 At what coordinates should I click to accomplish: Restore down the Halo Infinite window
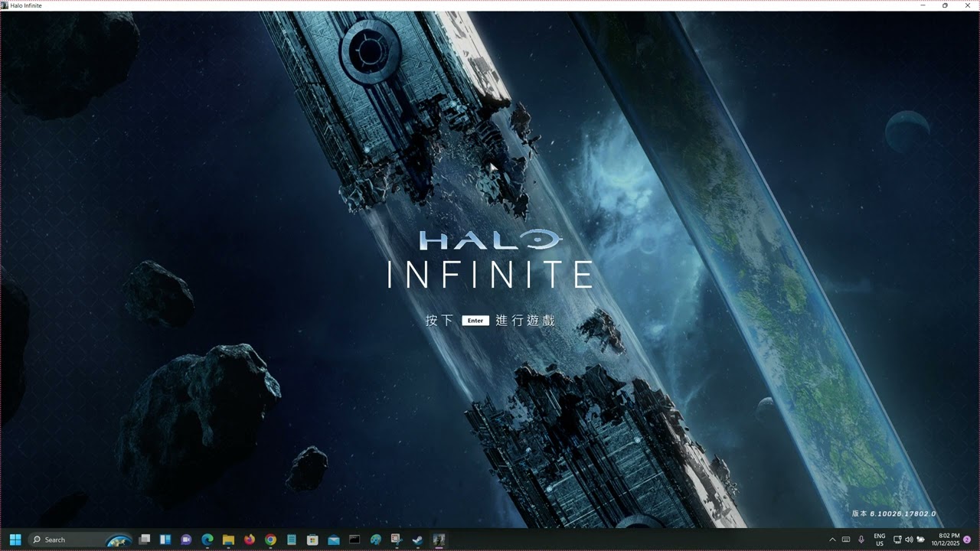click(945, 5)
